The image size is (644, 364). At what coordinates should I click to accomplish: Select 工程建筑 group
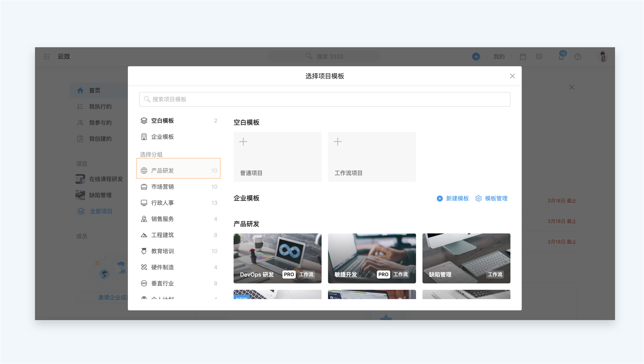click(x=179, y=235)
